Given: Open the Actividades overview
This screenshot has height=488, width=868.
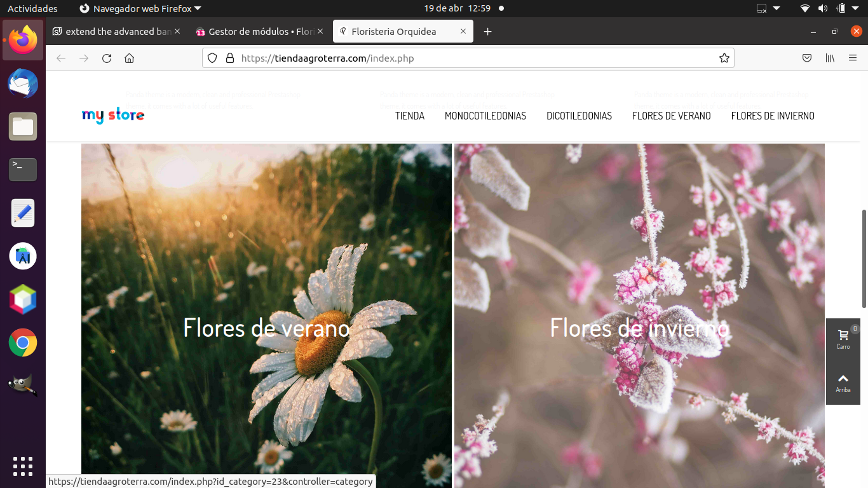Looking at the screenshot, I should coord(32,8).
